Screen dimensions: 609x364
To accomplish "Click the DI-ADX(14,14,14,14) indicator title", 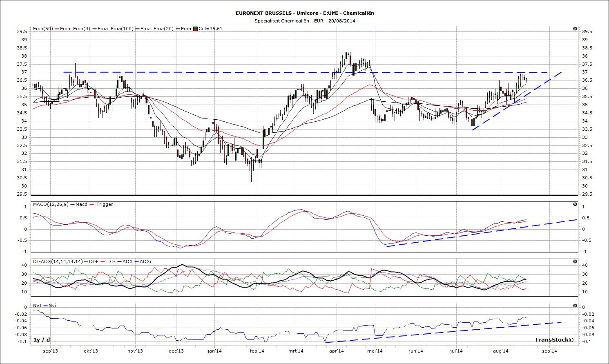I will click(x=58, y=261).
